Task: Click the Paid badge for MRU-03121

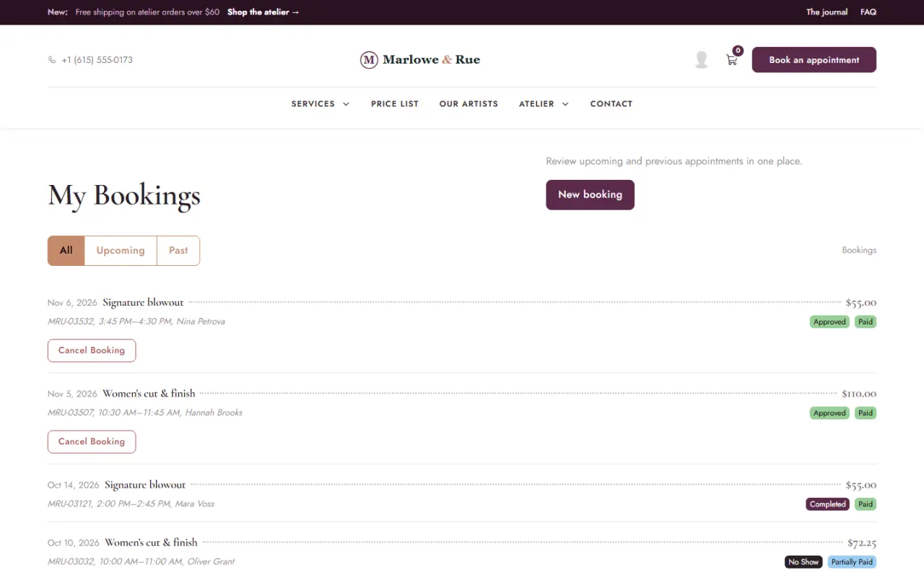Action: pos(866,504)
